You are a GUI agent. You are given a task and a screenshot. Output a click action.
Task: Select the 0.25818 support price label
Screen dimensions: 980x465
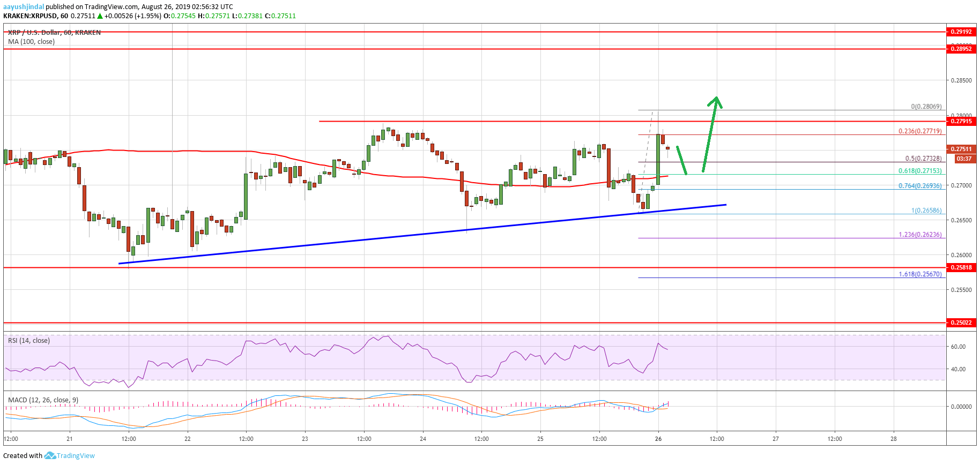tap(961, 267)
